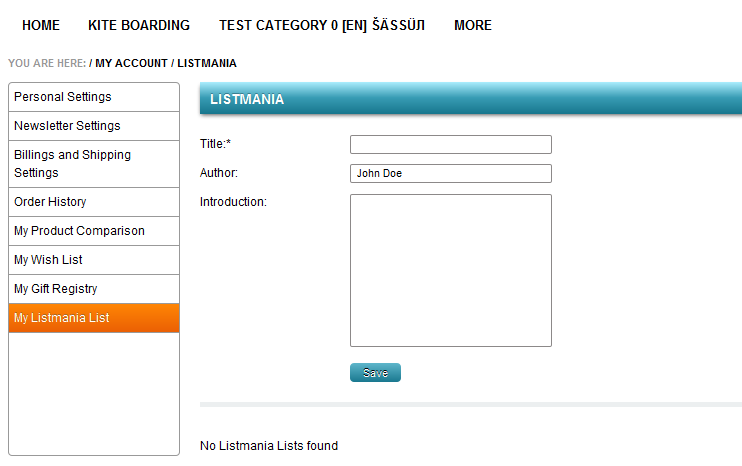This screenshot has height=466, width=742.
Task: Click inside the Introduction text area
Action: [x=450, y=270]
